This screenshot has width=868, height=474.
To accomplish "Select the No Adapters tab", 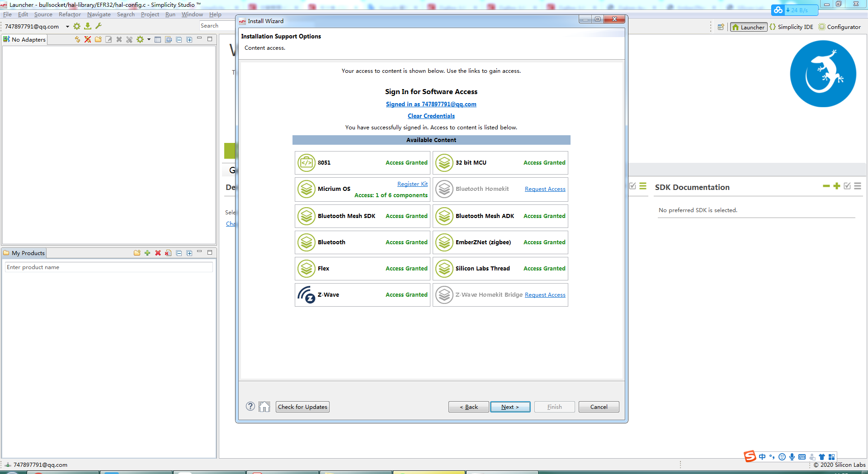I will click(24, 39).
